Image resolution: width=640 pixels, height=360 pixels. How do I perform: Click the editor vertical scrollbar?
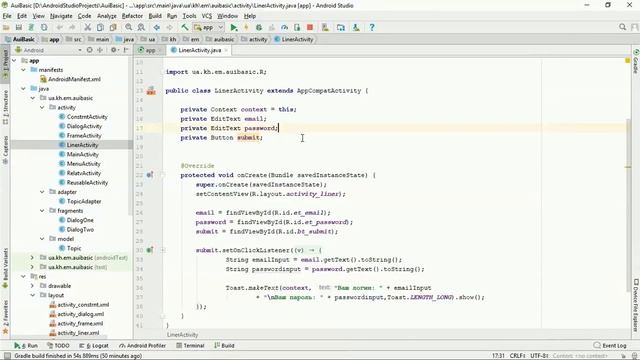627,204
